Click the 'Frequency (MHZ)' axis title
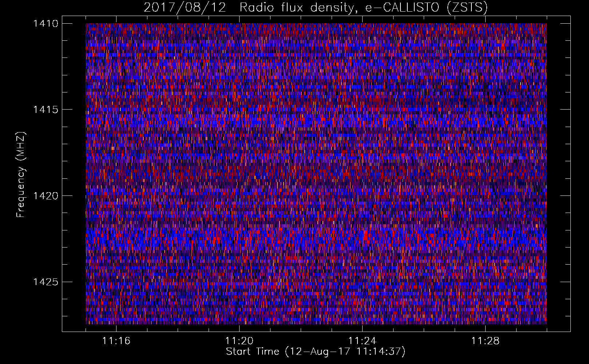The width and height of the screenshot is (589, 364). (21, 175)
